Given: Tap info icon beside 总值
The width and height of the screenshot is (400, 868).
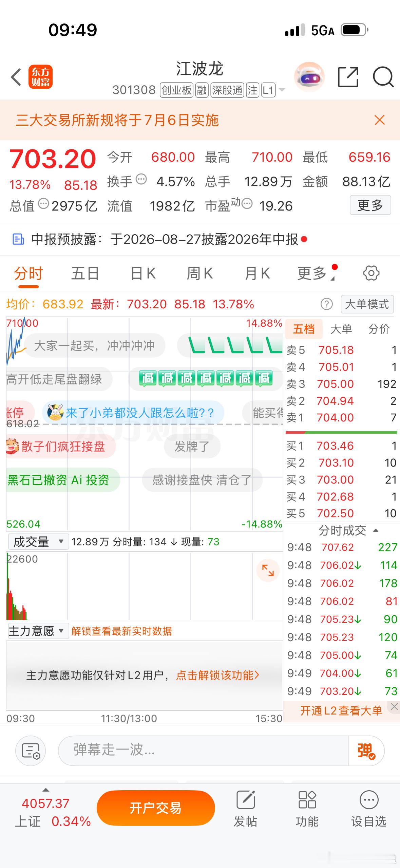Looking at the screenshot, I should (43, 204).
